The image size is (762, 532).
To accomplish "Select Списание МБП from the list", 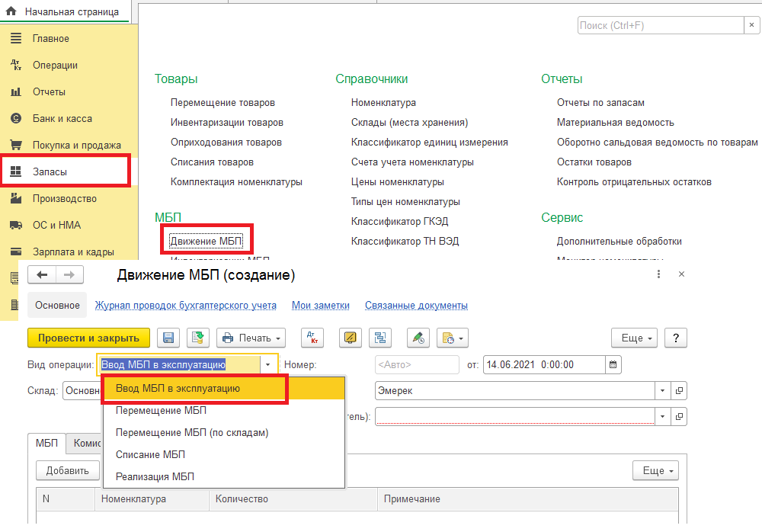I will coord(150,454).
